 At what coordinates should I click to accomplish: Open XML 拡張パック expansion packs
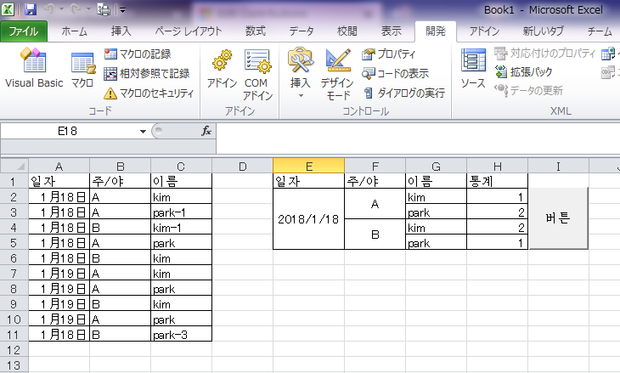[524, 72]
